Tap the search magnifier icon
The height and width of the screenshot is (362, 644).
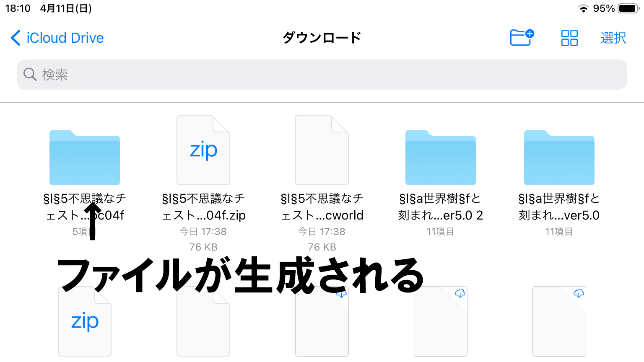tap(29, 74)
